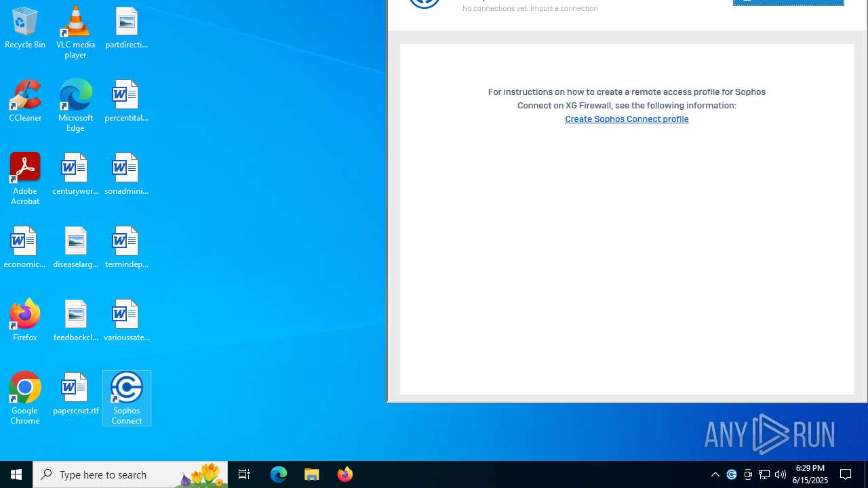The image size is (868, 488).
Task: Open File Explorer from the taskbar
Action: point(312,474)
